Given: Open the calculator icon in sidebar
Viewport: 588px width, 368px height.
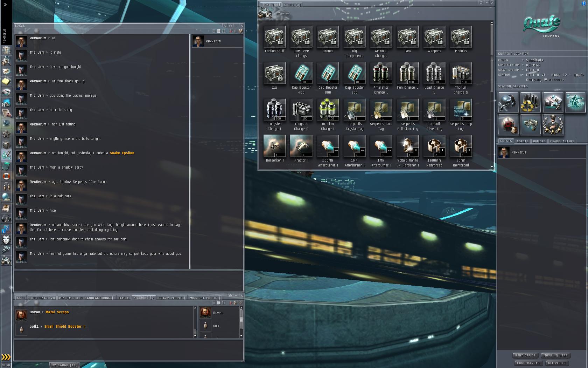Looking at the screenshot, I should 6,166.
